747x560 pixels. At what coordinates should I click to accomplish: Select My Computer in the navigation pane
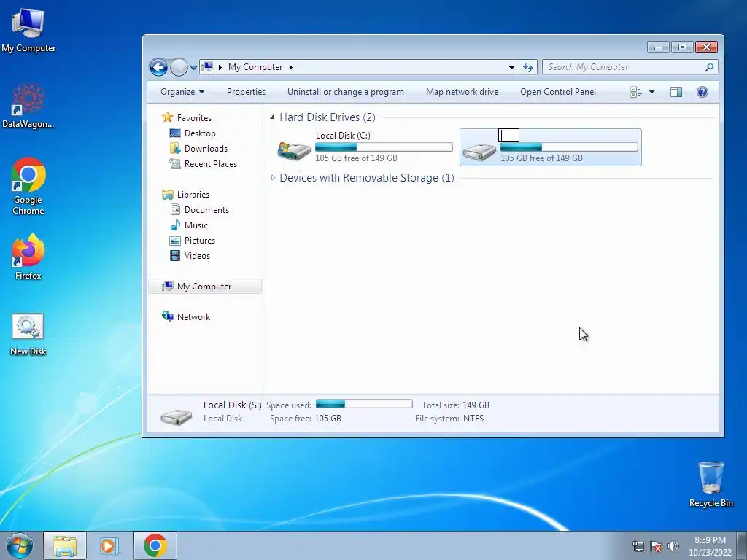[x=204, y=286]
